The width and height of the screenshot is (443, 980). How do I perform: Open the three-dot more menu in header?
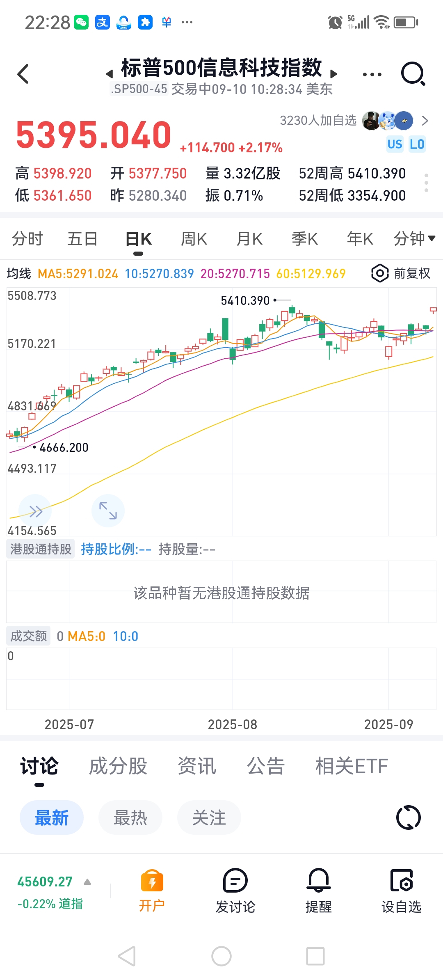pos(372,74)
